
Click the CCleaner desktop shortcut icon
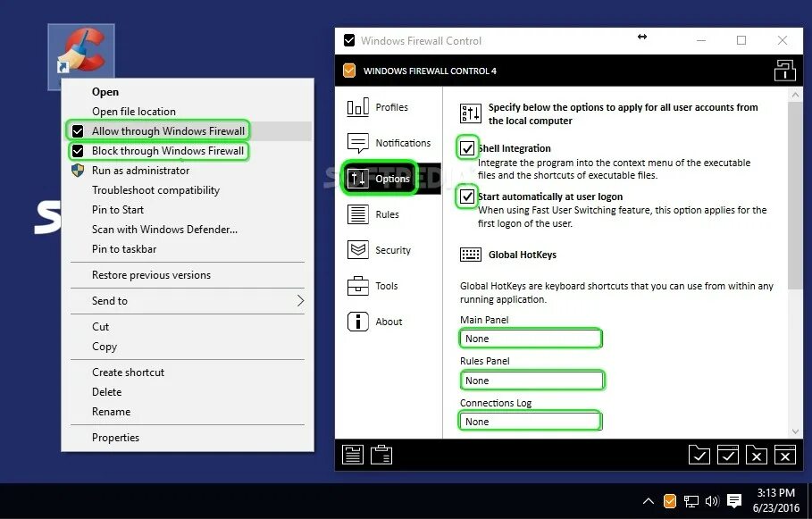81,51
